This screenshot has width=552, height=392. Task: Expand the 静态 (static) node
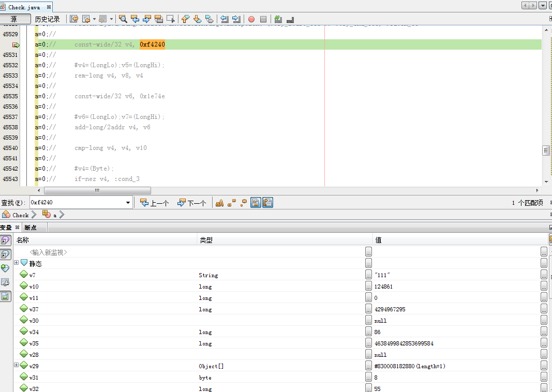(16, 263)
